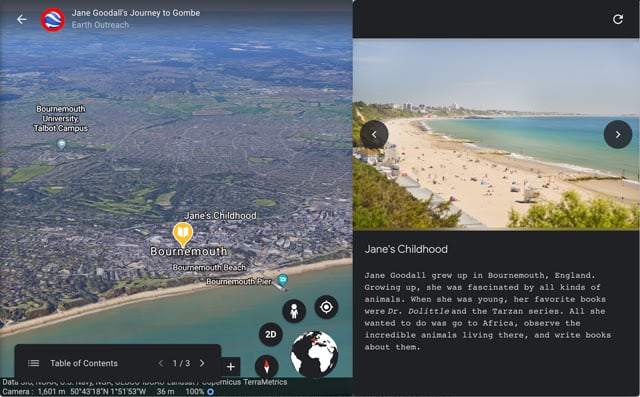Click the story title Jane Goodall's Journey to Gombe
The width and height of the screenshot is (640, 397).
pyautogui.click(x=136, y=13)
